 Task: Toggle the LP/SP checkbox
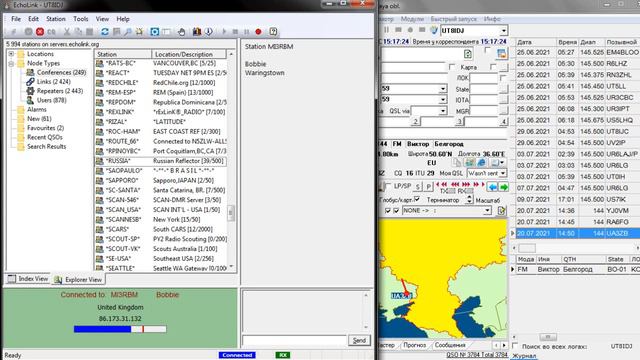(388, 186)
